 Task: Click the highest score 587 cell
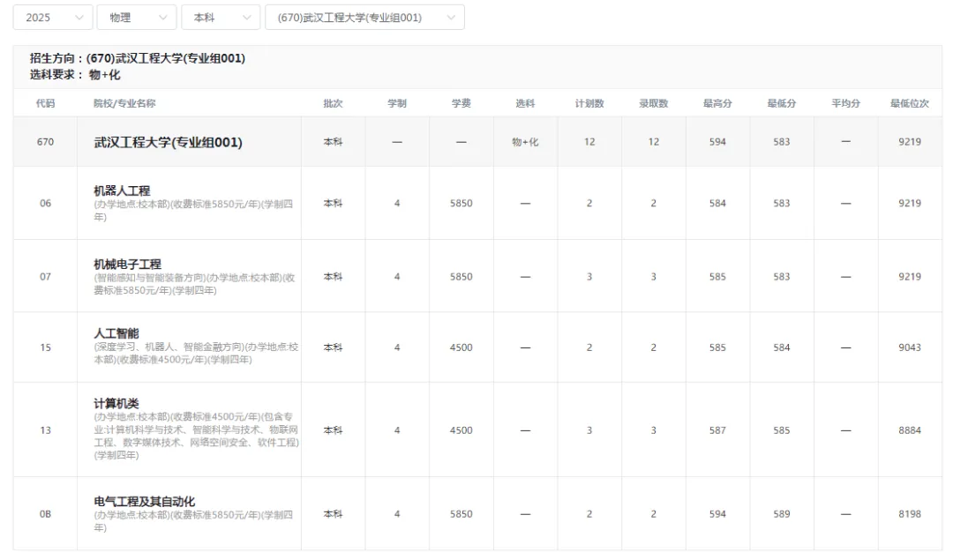[x=717, y=430]
